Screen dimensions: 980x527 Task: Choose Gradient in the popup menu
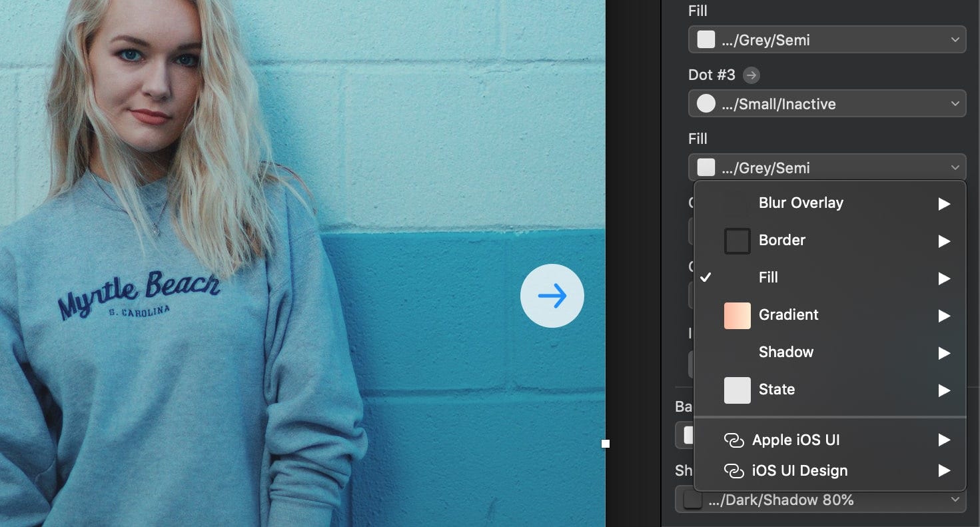pyautogui.click(x=830, y=314)
